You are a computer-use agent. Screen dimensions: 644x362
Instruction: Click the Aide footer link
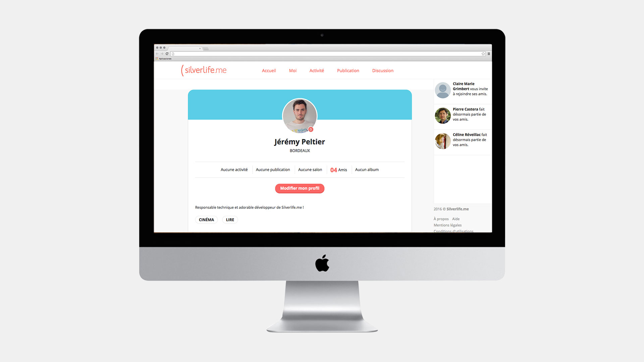coord(455,219)
